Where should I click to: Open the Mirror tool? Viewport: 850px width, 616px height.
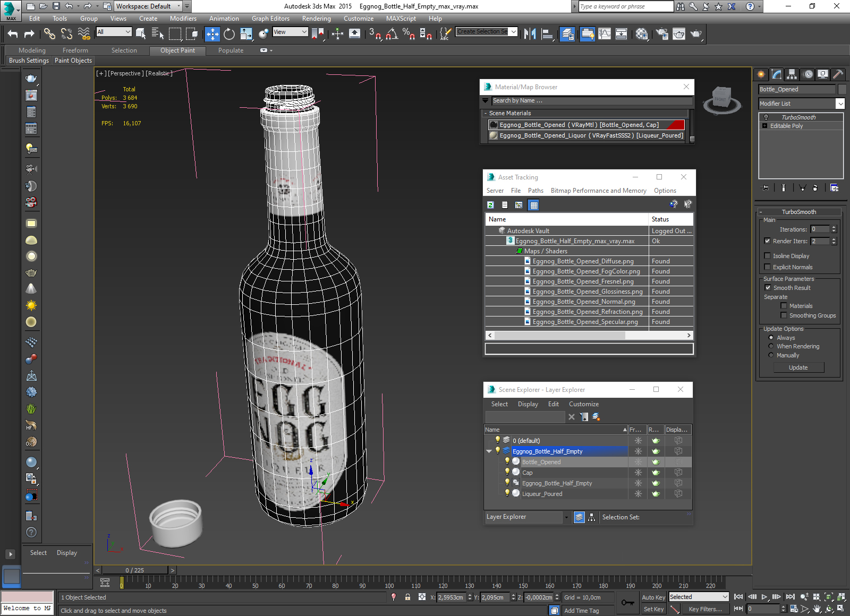click(530, 34)
